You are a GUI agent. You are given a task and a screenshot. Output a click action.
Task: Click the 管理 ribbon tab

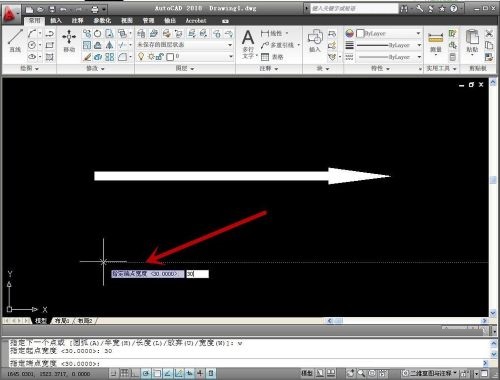148,21
